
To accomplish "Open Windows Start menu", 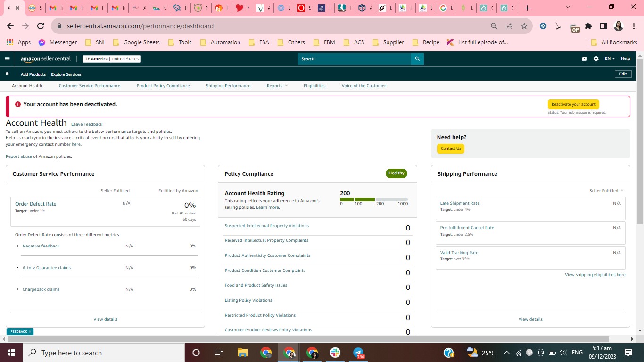I will tap(11, 353).
